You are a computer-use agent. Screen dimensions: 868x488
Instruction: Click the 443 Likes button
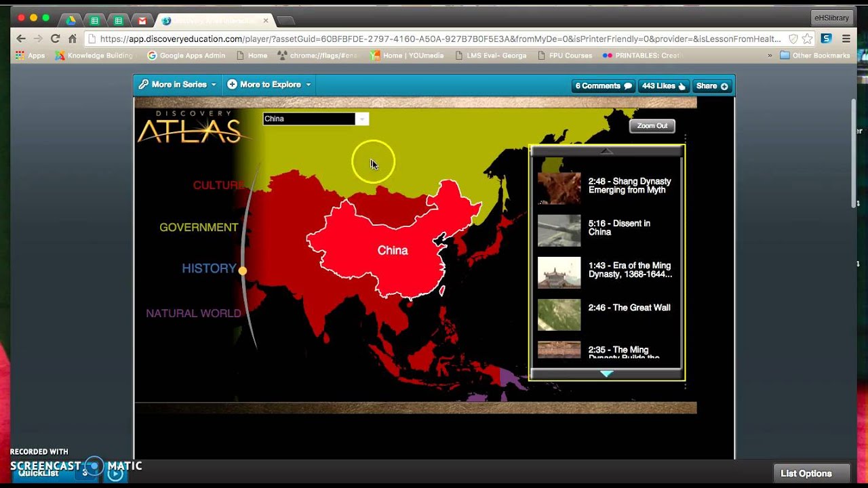point(664,86)
